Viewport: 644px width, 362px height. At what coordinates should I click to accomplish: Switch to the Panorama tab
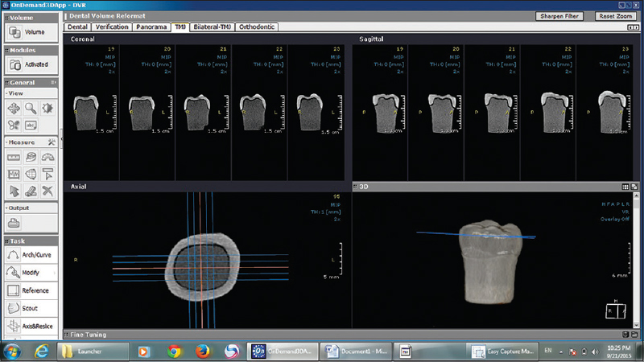[x=151, y=27]
